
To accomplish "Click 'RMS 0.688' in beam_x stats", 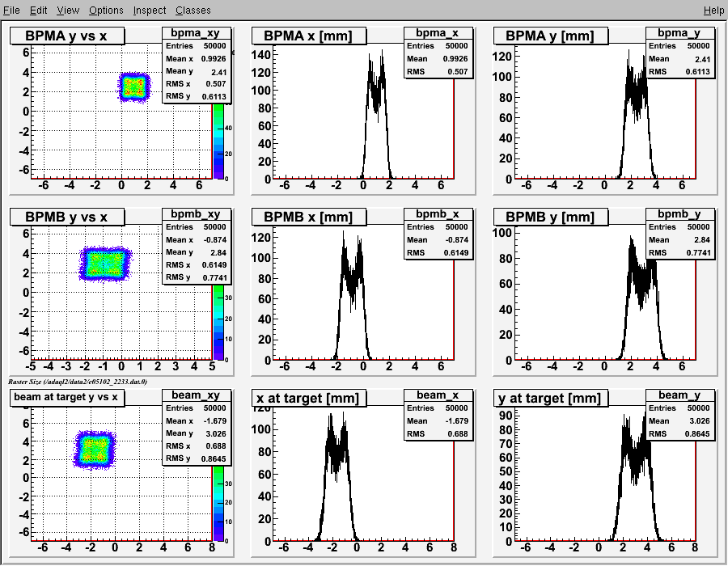I will click(x=438, y=433).
